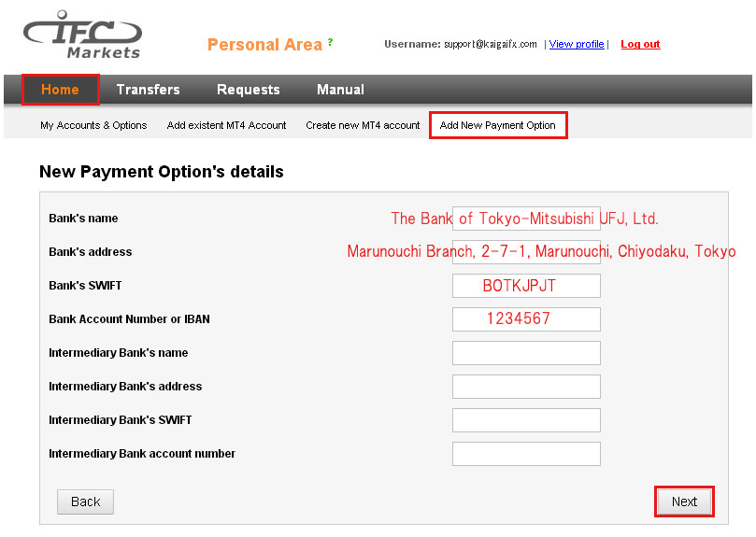Image resolution: width=756 pixels, height=537 pixels.
Task: Click the Back button
Action: coord(85,502)
